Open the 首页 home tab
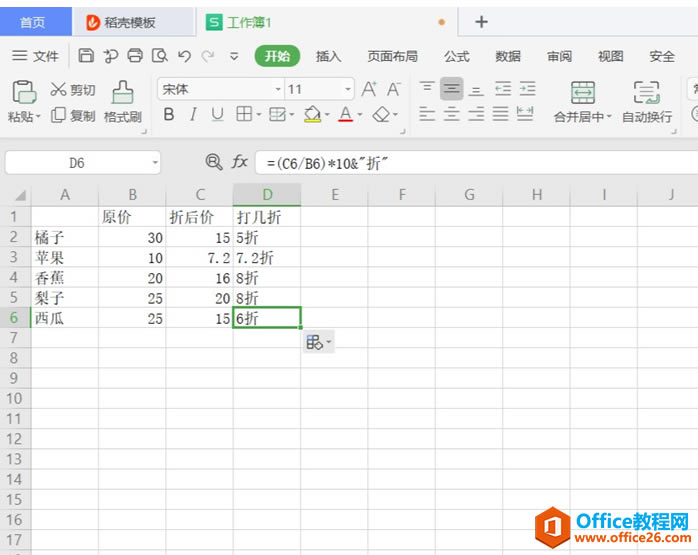The image size is (698, 555). pos(36,22)
